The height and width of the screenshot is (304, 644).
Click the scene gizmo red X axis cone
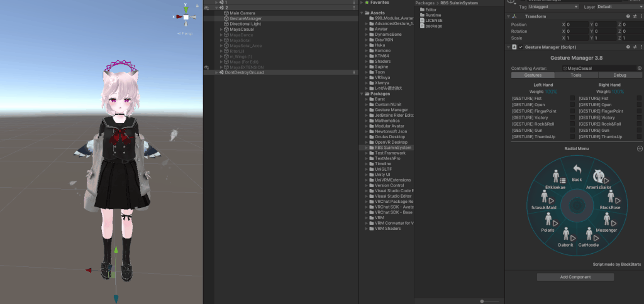click(x=179, y=17)
